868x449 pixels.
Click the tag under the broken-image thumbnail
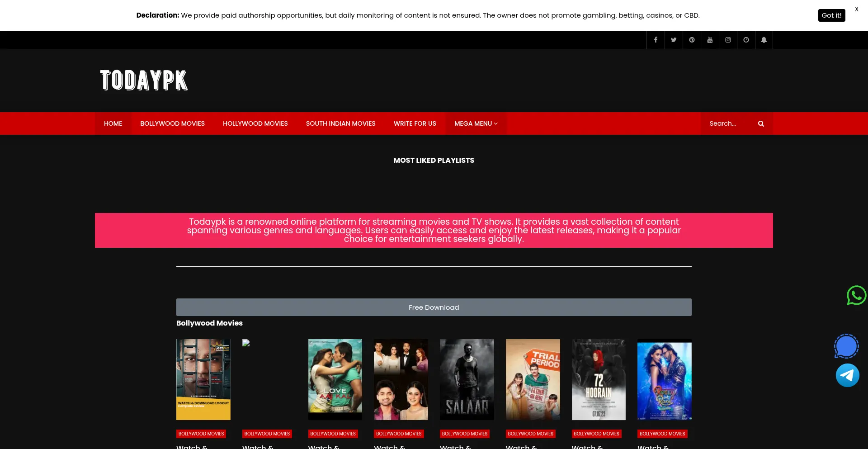pos(267,434)
